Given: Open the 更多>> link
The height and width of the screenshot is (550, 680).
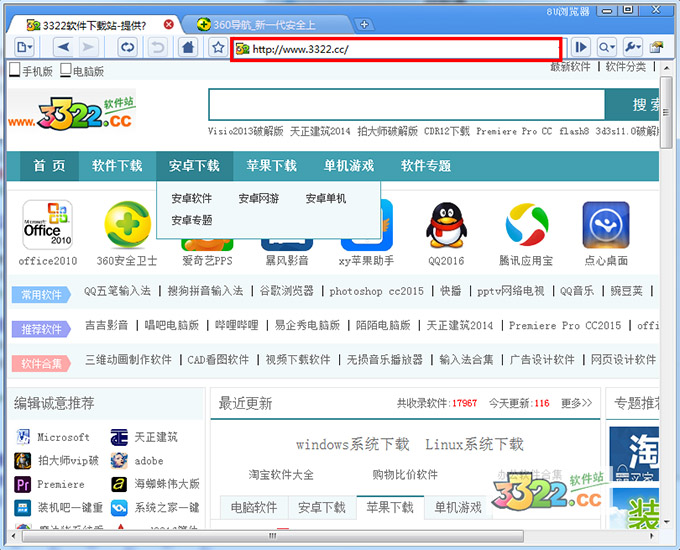Looking at the screenshot, I should click(x=576, y=403).
